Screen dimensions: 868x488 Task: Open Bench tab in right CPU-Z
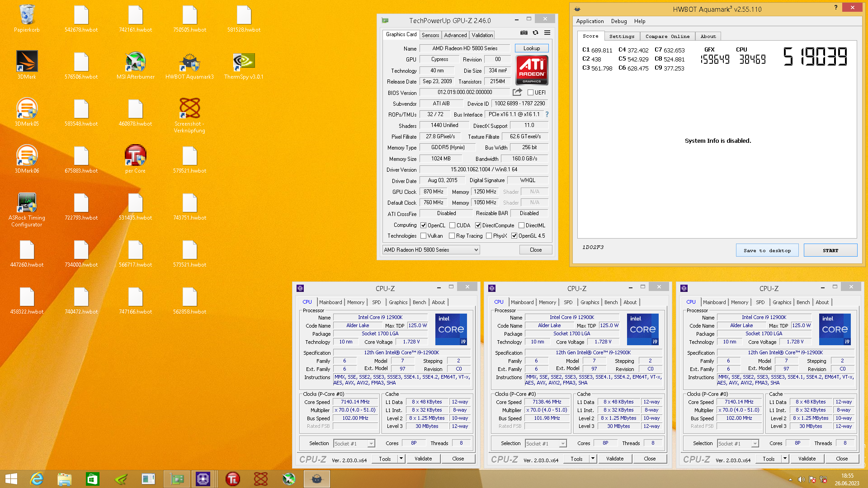pyautogui.click(x=803, y=302)
